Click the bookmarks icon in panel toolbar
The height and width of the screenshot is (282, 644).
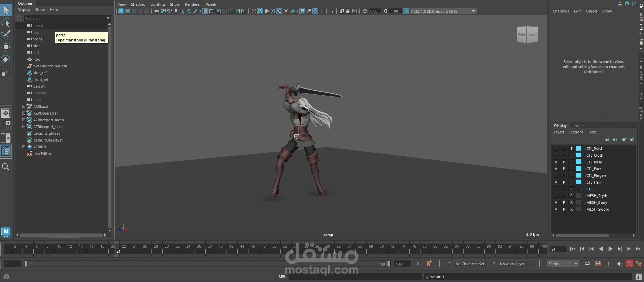point(176,11)
